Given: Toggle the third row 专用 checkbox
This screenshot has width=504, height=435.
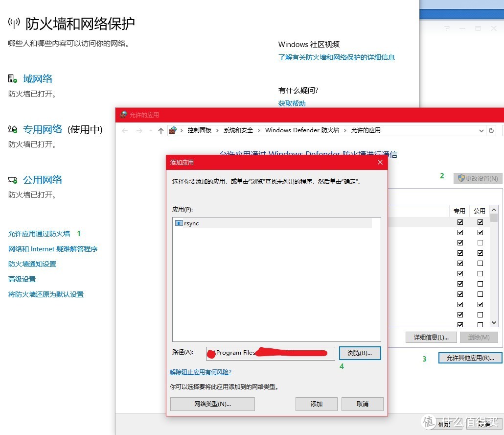Looking at the screenshot, I should [460, 242].
